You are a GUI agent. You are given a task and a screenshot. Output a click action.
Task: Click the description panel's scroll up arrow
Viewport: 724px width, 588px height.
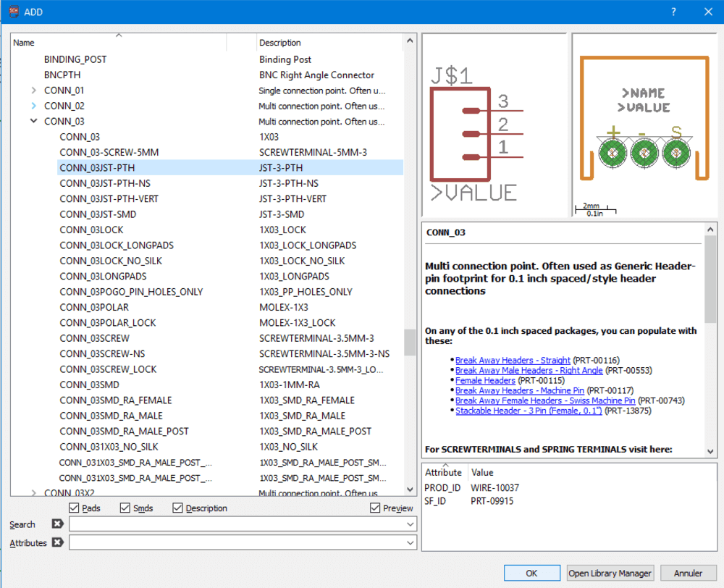pyautogui.click(x=710, y=229)
